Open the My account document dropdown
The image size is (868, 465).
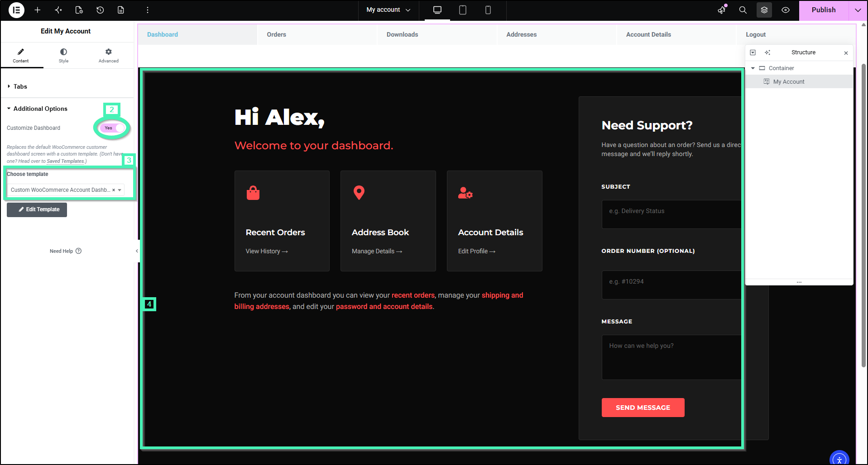pos(388,10)
